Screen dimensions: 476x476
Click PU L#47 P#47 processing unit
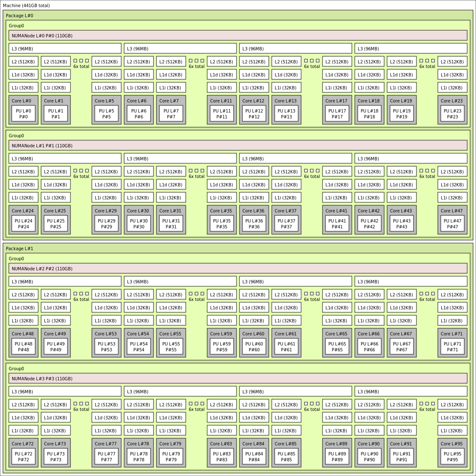point(452,223)
